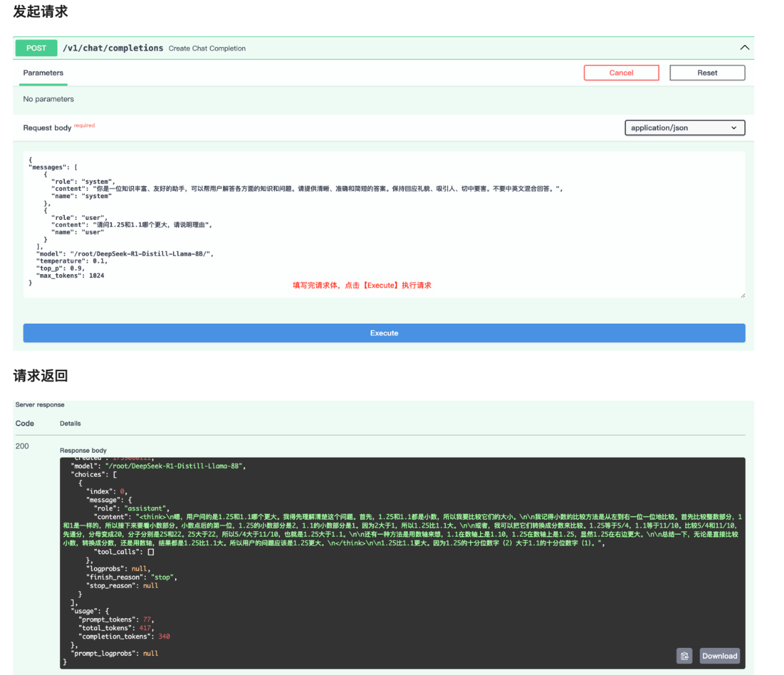The height and width of the screenshot is (675, 784).
Task: Click the green POST method badge
Action: tap(36, 48)
